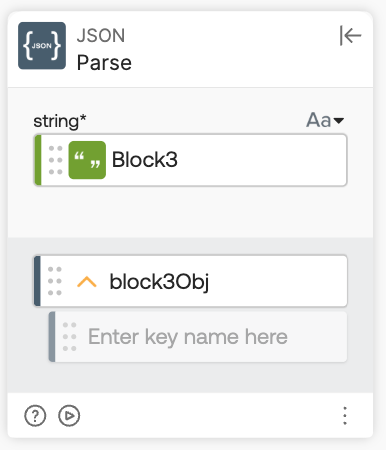Open the three-dot more options menu

[x=345, y=416]
